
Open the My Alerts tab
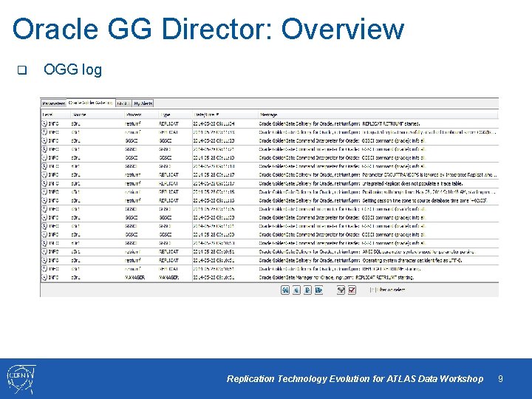143,103
